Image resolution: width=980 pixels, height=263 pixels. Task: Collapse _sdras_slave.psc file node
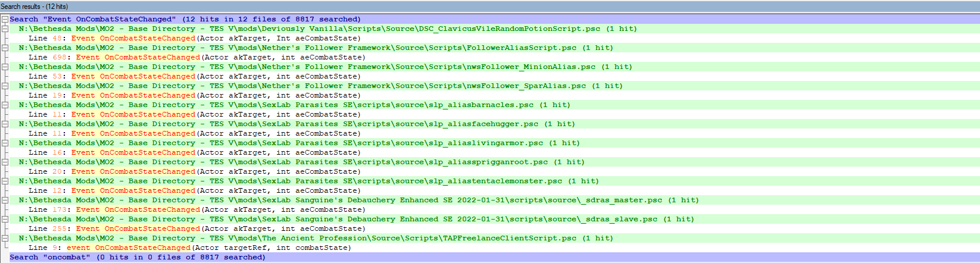tap(5, 219)
